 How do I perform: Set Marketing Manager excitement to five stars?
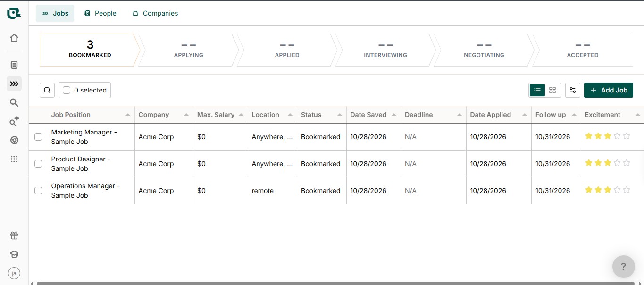point(627,136)
